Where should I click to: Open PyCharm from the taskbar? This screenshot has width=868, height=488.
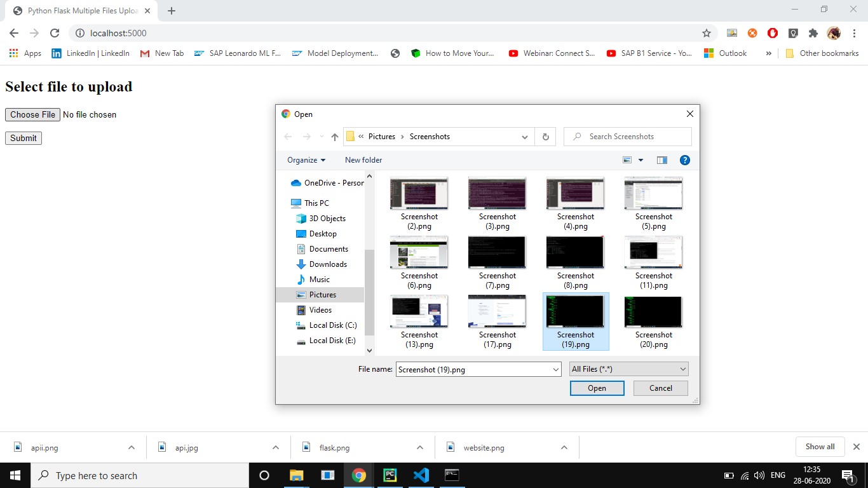390,475
